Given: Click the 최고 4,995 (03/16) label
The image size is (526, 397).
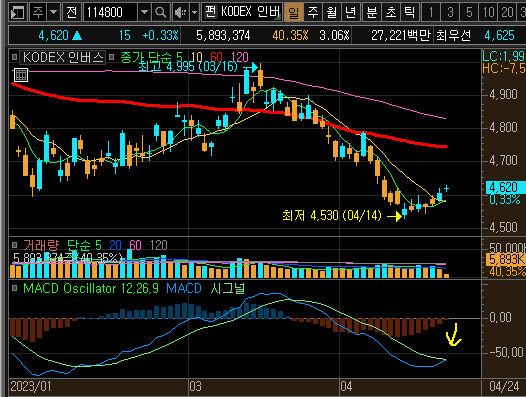Looking at the screenshot, I should 188,66.
